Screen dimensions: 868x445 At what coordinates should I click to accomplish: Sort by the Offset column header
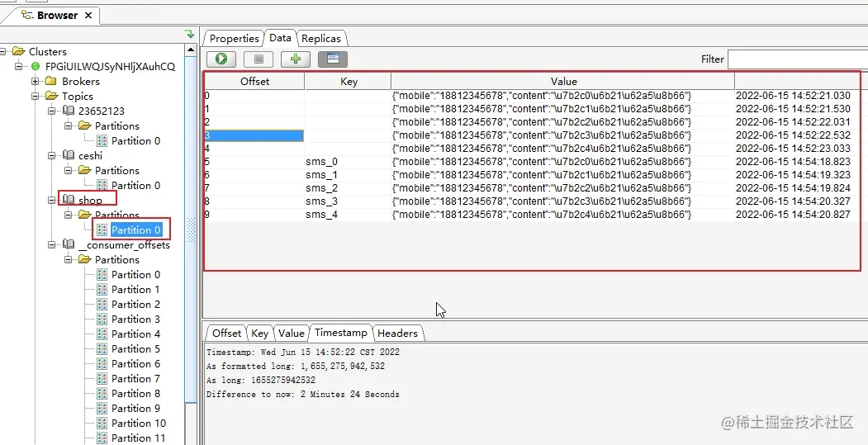[254, 82]
